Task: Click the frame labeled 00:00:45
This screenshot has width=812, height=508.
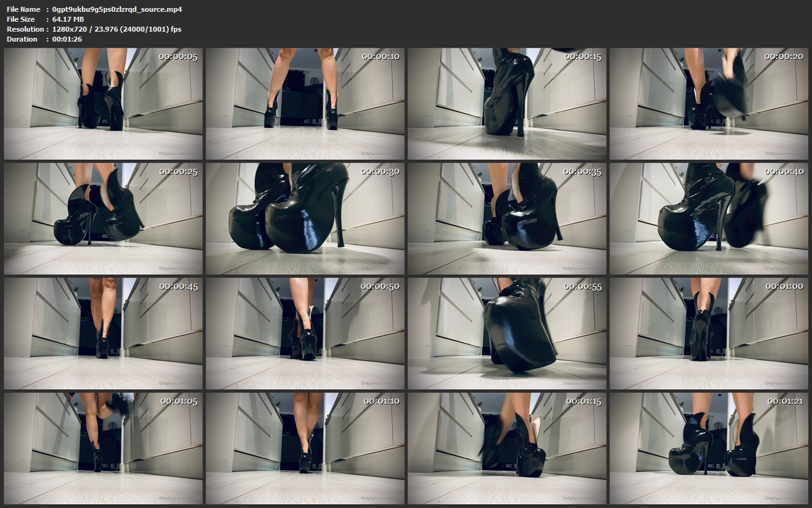Action: (x=103, y=333)
